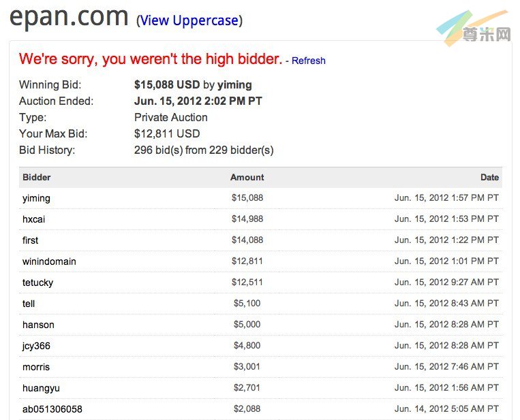The height and width of the screenshot is (420, 520).
Task: Select bidder name hxcai
Action: (x=34, y=219)
